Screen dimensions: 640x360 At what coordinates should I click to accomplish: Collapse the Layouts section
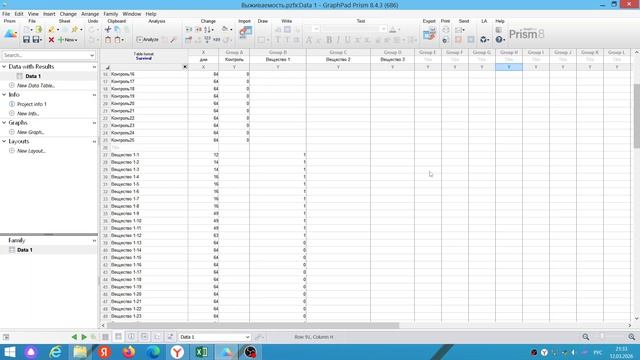[x=4, y=141]
